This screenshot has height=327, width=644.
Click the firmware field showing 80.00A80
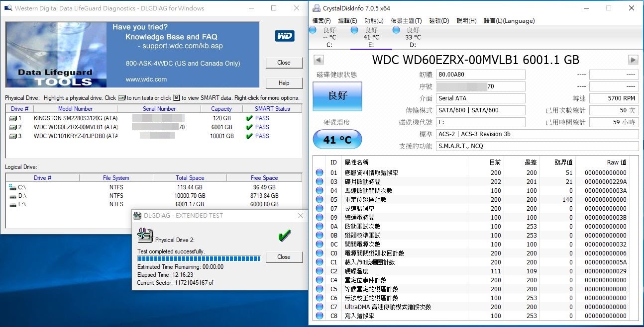coord(480,75)
